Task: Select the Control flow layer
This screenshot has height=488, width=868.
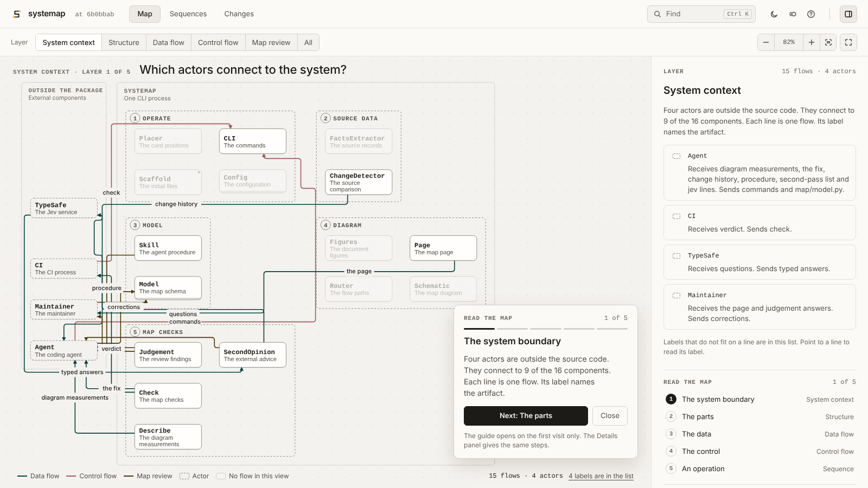Action: [218, 42]
